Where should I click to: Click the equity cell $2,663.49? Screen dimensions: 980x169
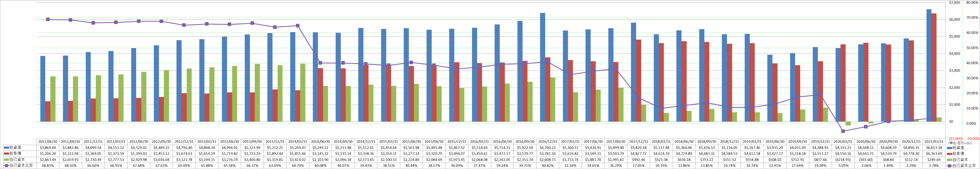[x=48, y=160]
